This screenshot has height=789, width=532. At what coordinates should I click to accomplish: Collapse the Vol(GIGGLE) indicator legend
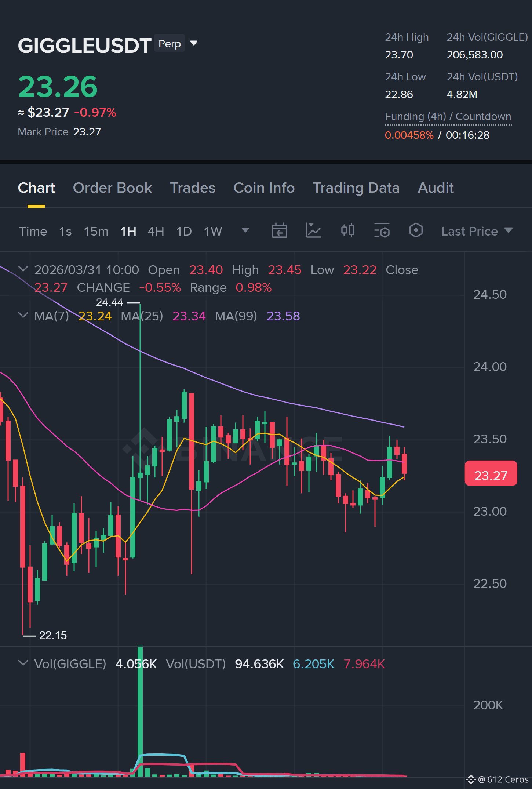click(x=23, y=663)
